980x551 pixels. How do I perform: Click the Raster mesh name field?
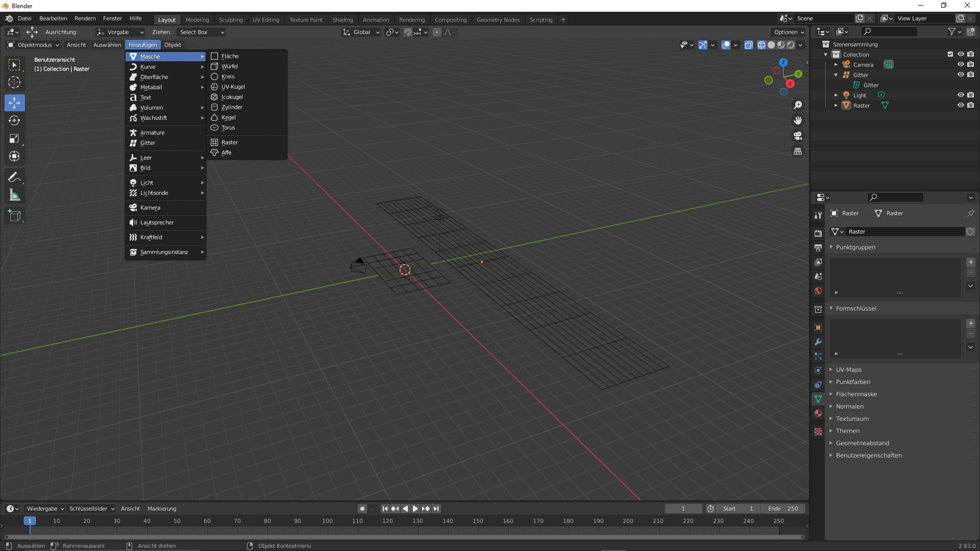904,232
